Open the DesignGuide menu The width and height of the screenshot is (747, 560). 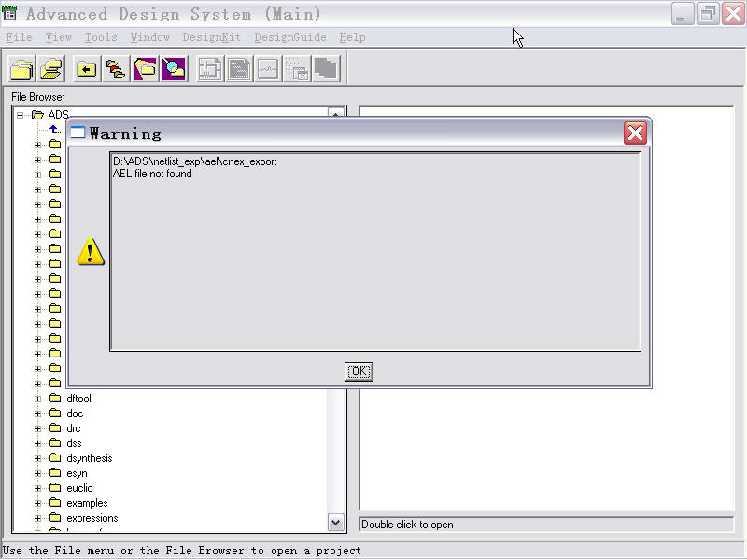(x=290, y=37)
